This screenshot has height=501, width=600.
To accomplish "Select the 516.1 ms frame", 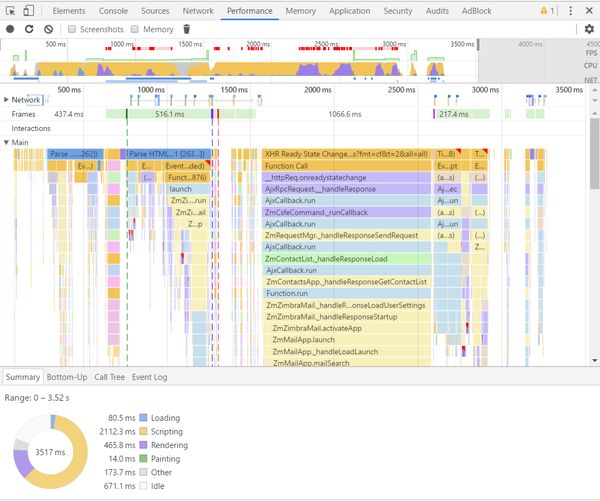I will pyautogui.click(x=169, y=114).
